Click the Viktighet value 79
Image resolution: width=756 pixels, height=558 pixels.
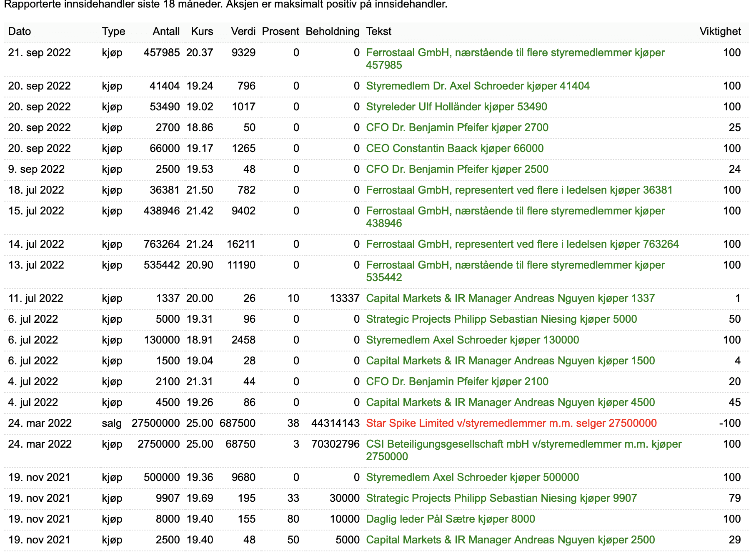[x=735, y=498]
